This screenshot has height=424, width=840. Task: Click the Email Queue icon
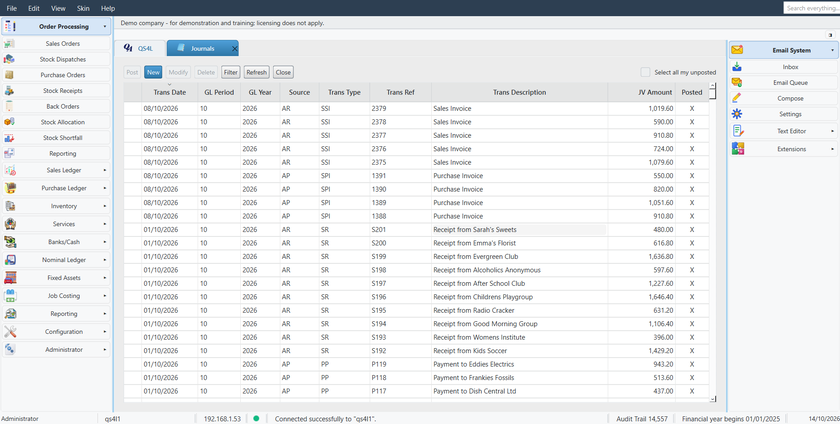click(737, 83)
